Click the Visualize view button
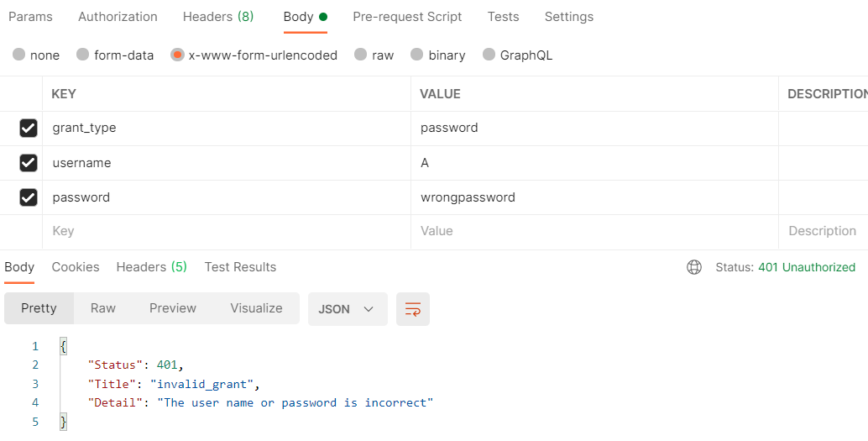 (256, 308)
